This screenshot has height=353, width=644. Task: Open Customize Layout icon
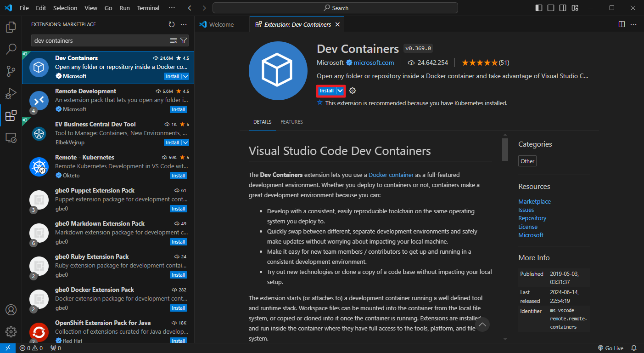(575, 8)
